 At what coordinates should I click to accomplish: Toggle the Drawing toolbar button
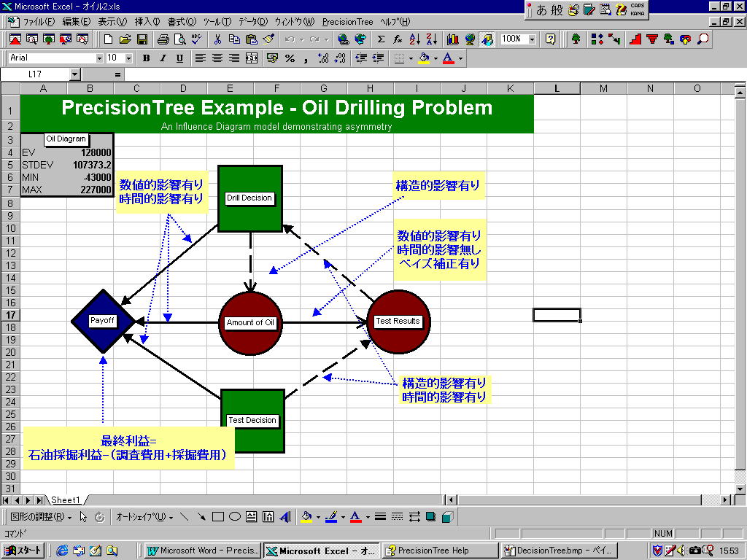tap(487, 39)
